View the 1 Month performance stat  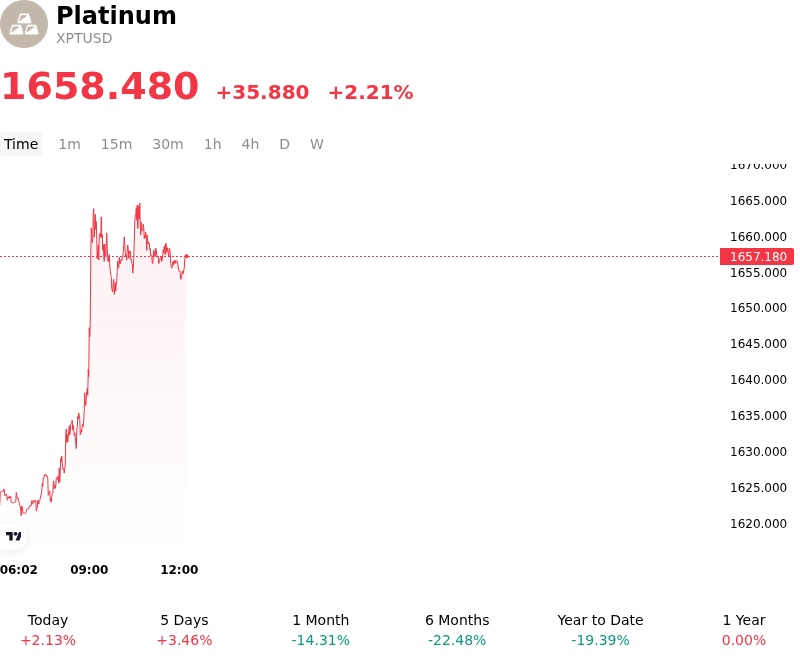point(320,630)
